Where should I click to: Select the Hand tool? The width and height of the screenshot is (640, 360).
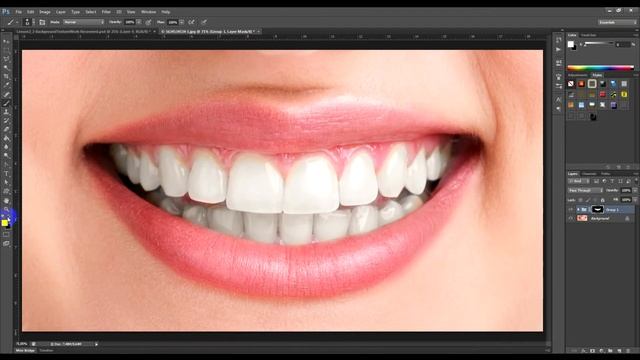pyautogui.click(x=6, y=200)
